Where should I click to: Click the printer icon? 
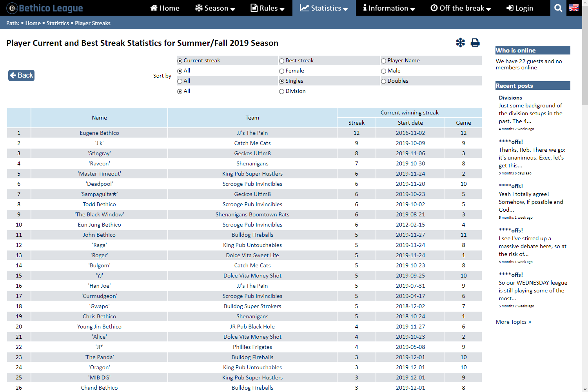click(x=475, y=43)
